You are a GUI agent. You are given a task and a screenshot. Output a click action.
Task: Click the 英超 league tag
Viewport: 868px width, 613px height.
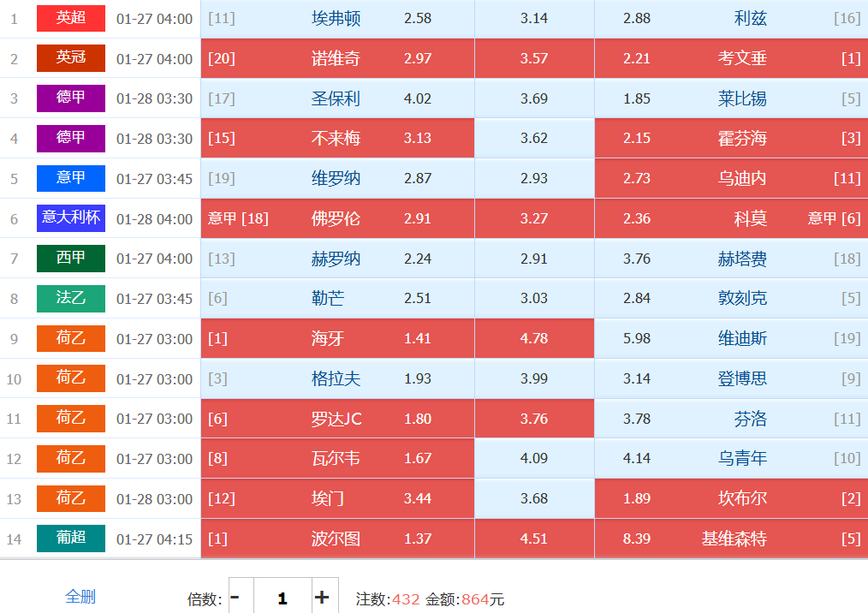[x=71, y=18]
